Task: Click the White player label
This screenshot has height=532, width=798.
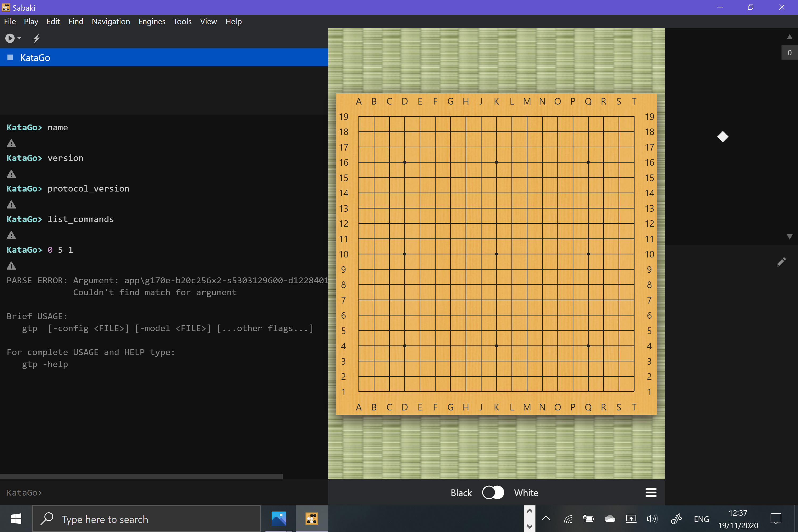Action: click(x=526, y=493)
